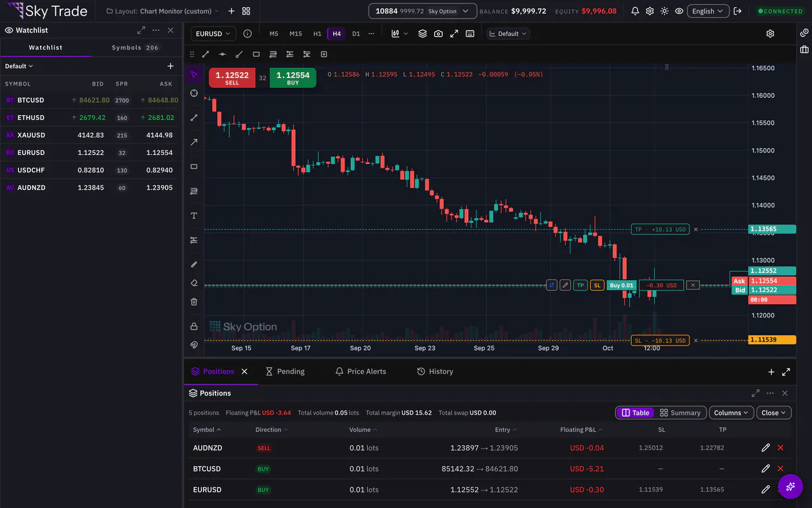This screenshot has width=812, height=508.
Task: Switch positions view to Summary
Action: click(680, 413)
